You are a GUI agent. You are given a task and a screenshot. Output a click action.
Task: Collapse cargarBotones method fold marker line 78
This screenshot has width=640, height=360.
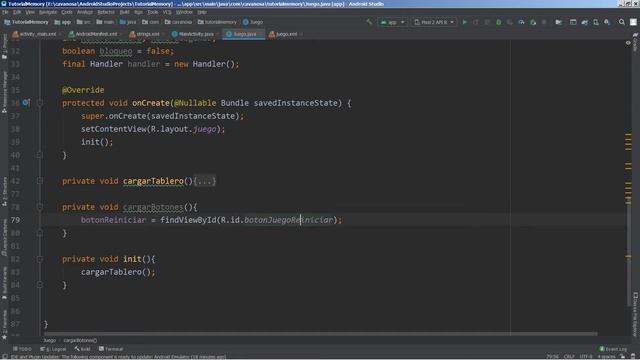coord(40,207)
